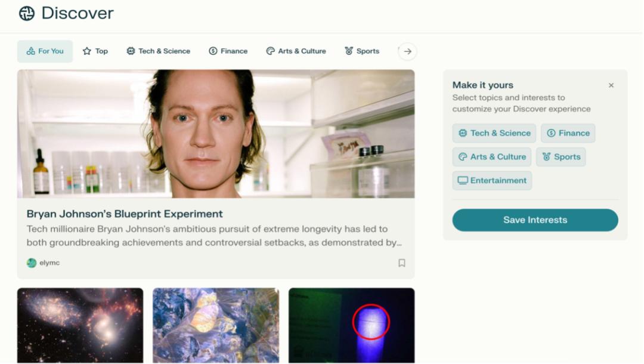Image resolution: width=644 pixels, height=364 pixels.
Task: Open the galaxy image article thumbnail
Action: pyautogui.click(x=80, y=325)
